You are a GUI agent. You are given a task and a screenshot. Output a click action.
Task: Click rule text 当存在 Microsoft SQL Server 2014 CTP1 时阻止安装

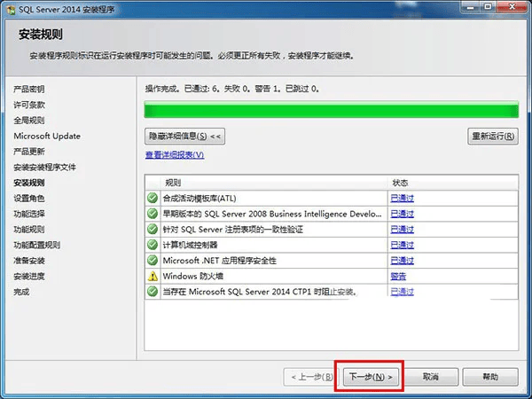tap(260, 292)
